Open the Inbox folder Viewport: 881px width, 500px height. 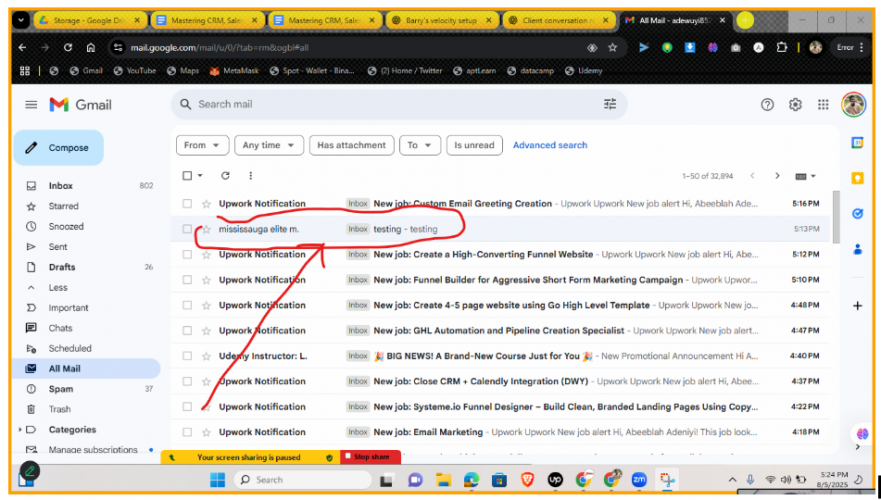tap(61, 186)
